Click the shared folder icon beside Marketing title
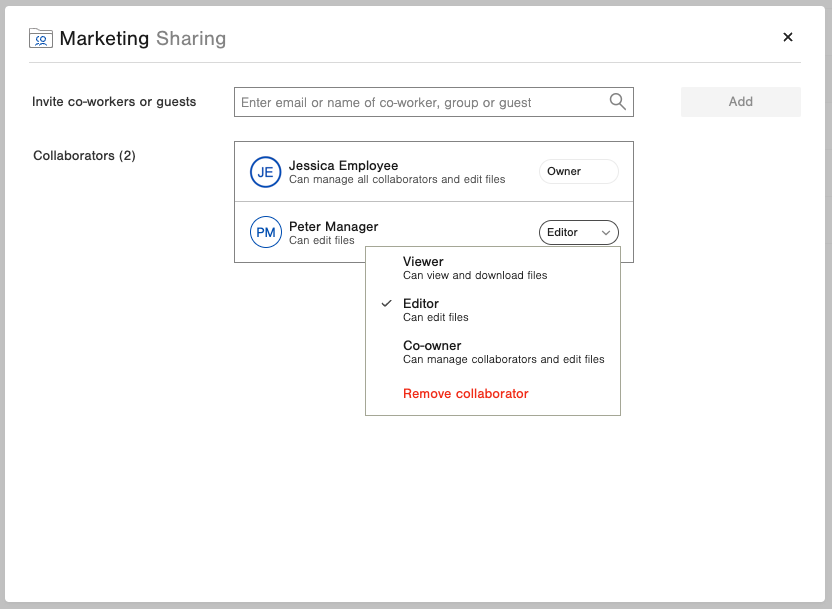Viewport: 832px width, 609px height. 40,38
